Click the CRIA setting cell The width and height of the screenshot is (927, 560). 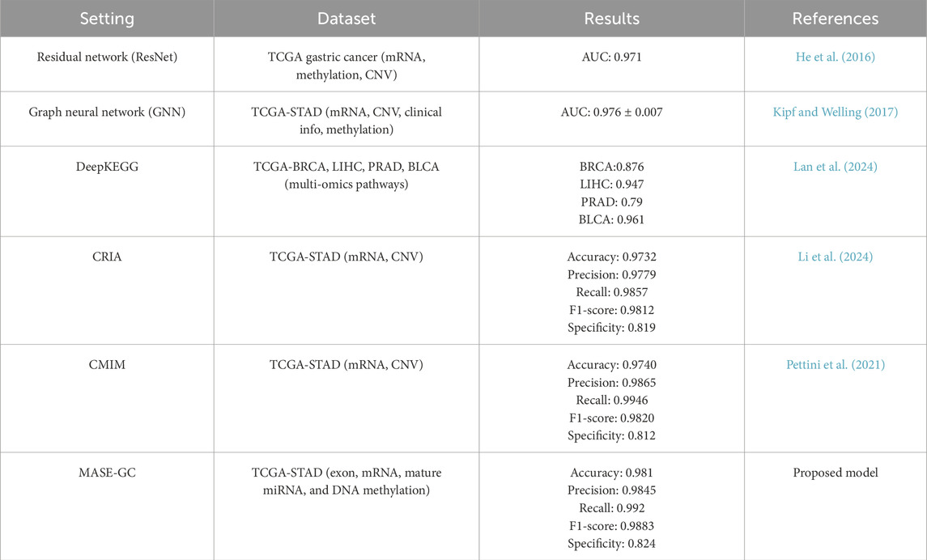click(107, 257)
